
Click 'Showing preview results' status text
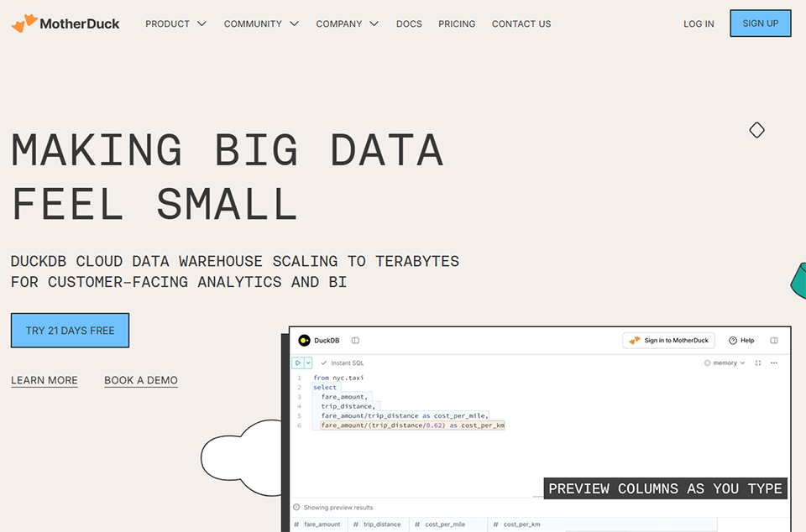point(338,508)
